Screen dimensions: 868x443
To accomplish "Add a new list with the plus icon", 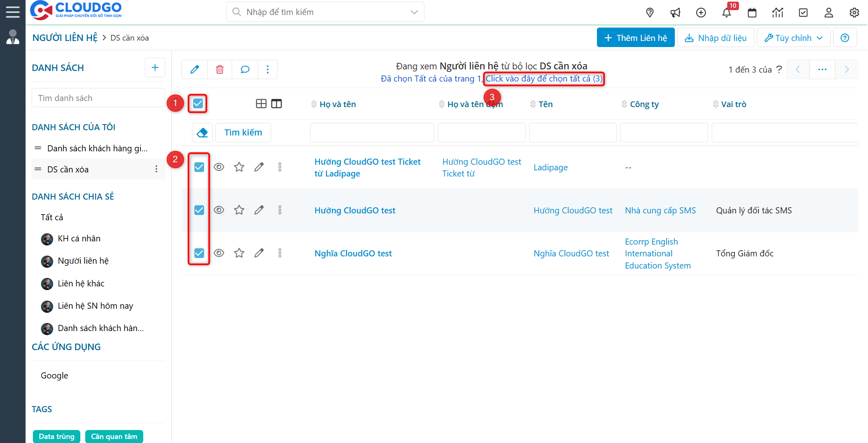I will click(x=155, y=67).
